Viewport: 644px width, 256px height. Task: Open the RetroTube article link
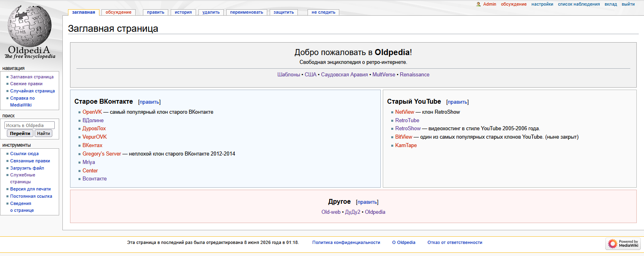click(407, 121)
